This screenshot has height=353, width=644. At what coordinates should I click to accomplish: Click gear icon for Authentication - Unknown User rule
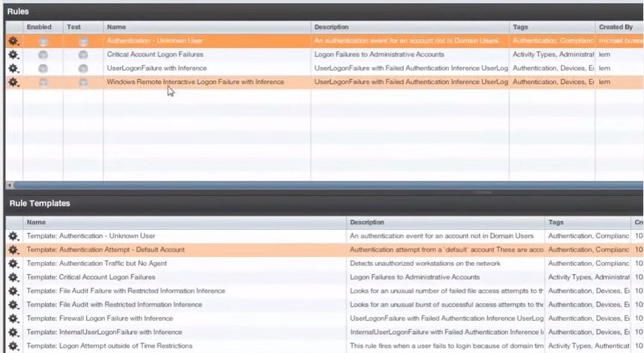point(13,41)
